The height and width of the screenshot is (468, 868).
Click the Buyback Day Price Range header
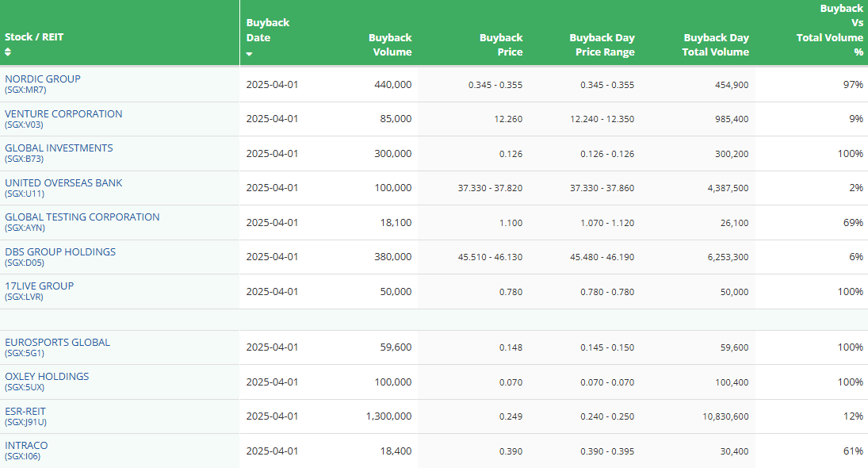pyautogui.click(x=602, y=45)
